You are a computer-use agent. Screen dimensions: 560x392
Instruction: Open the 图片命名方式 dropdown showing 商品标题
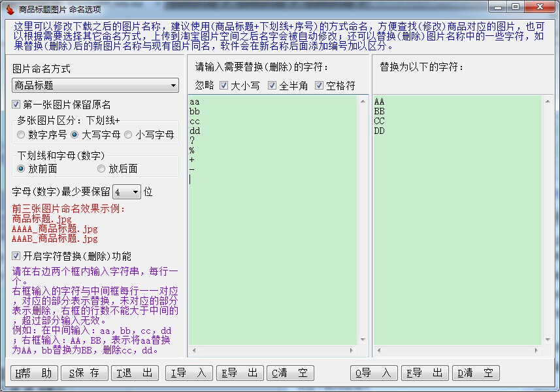point(95,86)
